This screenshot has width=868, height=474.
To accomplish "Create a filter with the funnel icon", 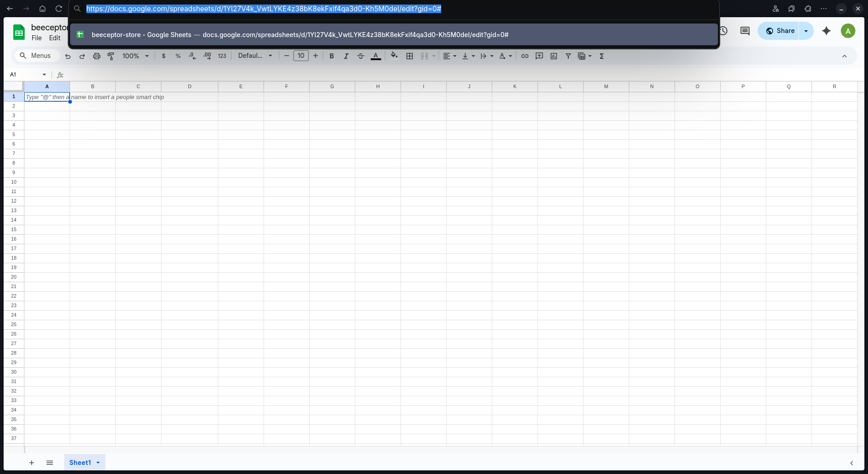I will click(x=568, y=56).
